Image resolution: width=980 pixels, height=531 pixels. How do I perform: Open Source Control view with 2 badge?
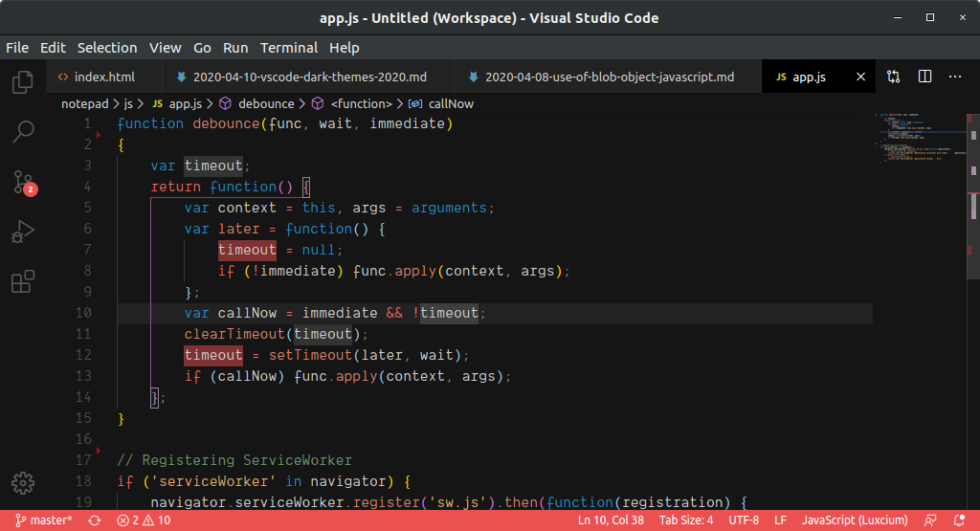(x=24, y=183)
